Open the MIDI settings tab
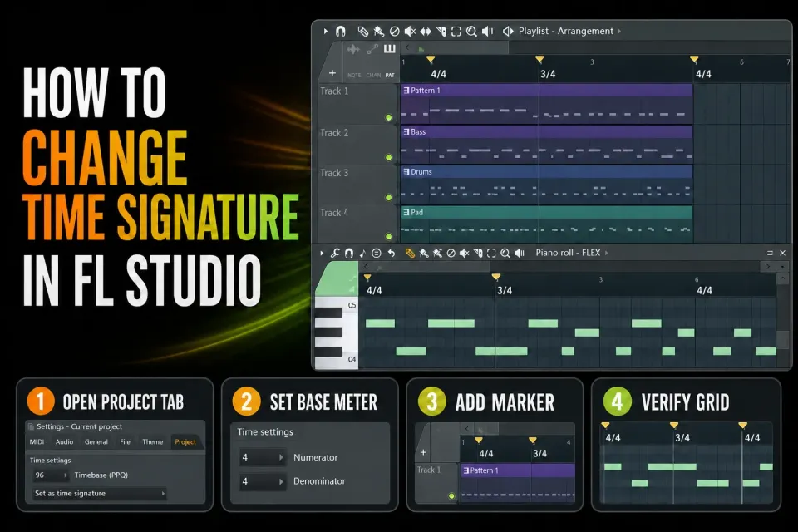 37,442
